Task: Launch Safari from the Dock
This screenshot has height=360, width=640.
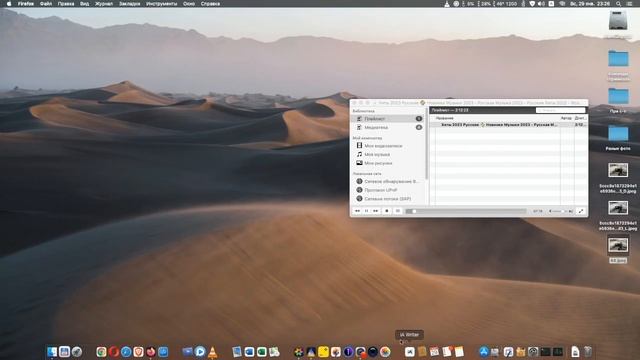Action: tap(126, 351)
